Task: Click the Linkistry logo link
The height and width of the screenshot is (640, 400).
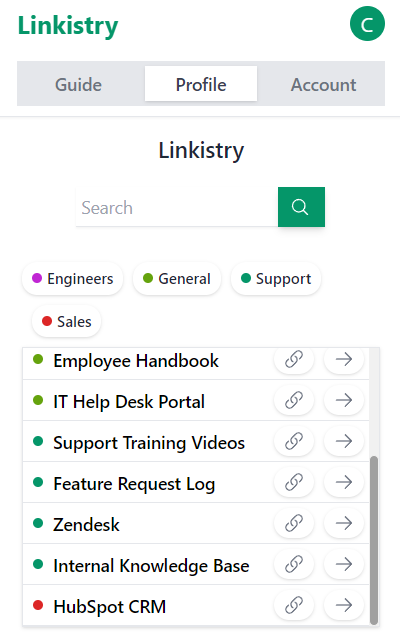Action: click(68, 26)
